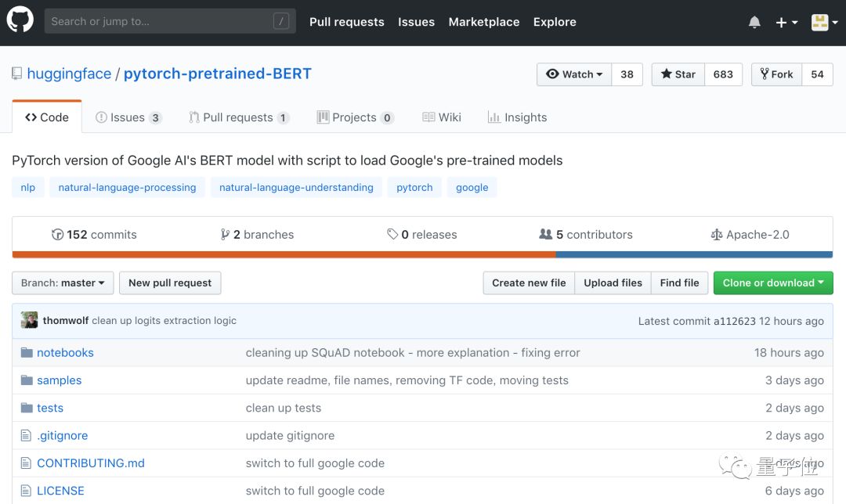Open the notifications bell
This screenshot has height=504, width=846.
[x=754, y=22]
